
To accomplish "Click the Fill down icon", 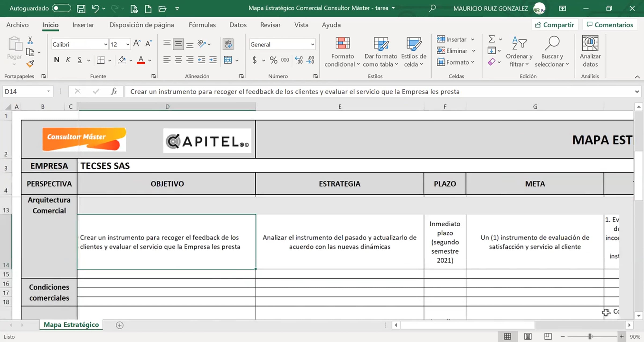I will (x=492, y=50).
